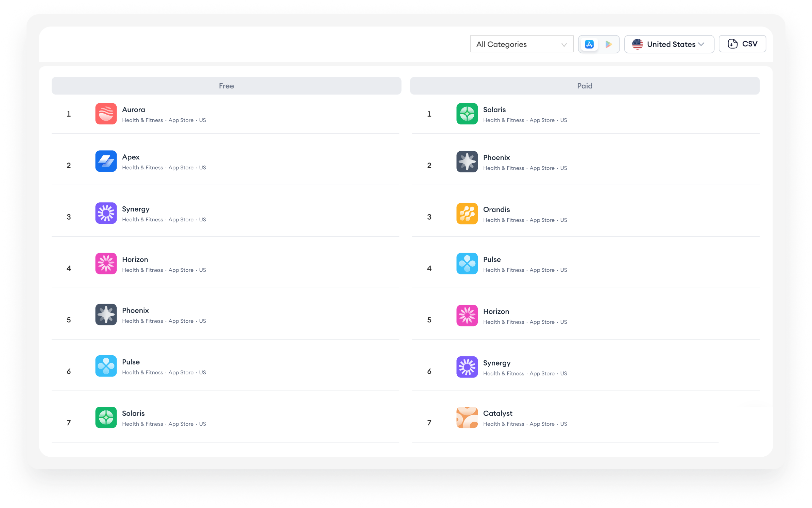Click Catalyst's Health & Fitness subtitle
Screen dimensions: 812x508
[504, 424]
